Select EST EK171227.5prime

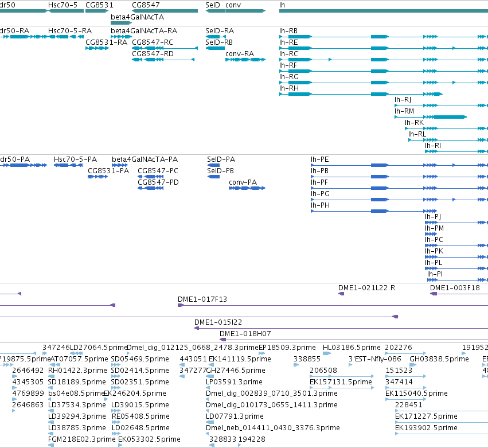[x=427, y=416]
